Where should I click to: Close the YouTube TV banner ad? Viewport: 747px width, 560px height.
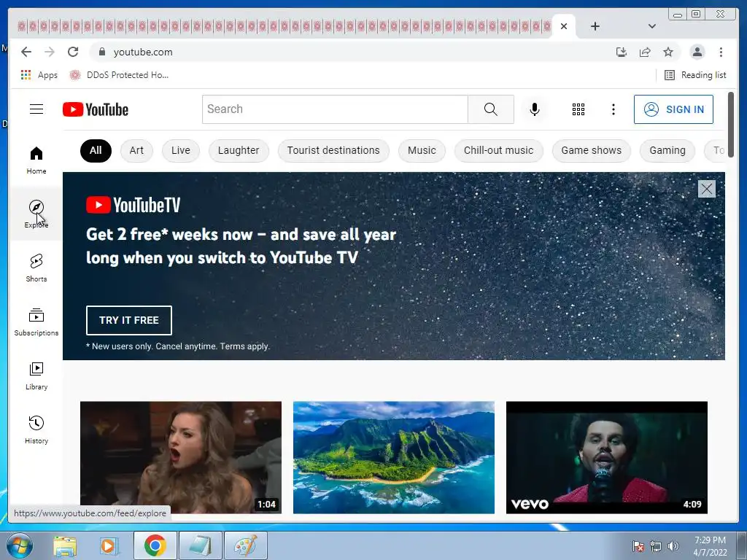pyautogui.click(x=706, y=189)
